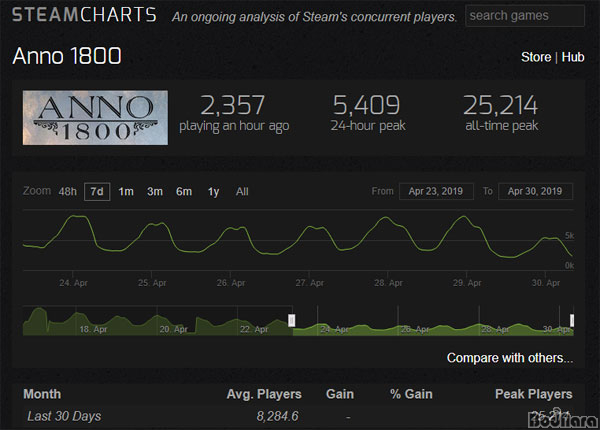Screen dimensions: 600x430
Task: Grab the right navigator range handle
Action: click(572, 320)
